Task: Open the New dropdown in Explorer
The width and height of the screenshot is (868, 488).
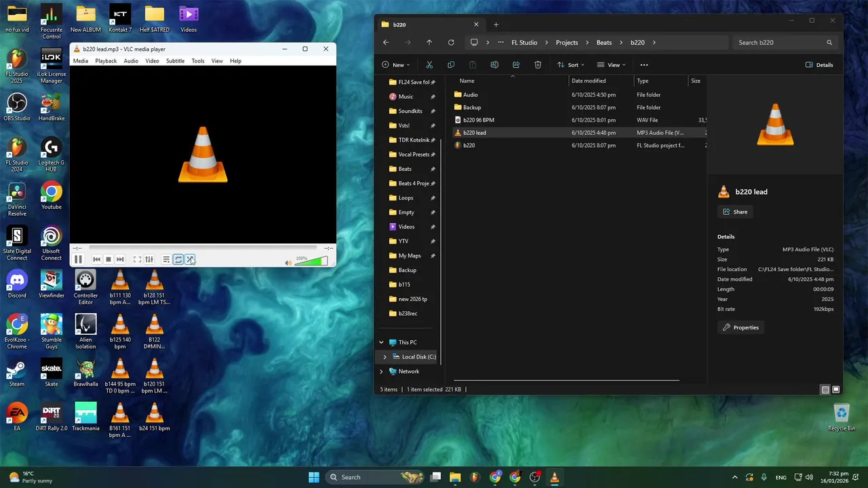Action: pos(395,65)
